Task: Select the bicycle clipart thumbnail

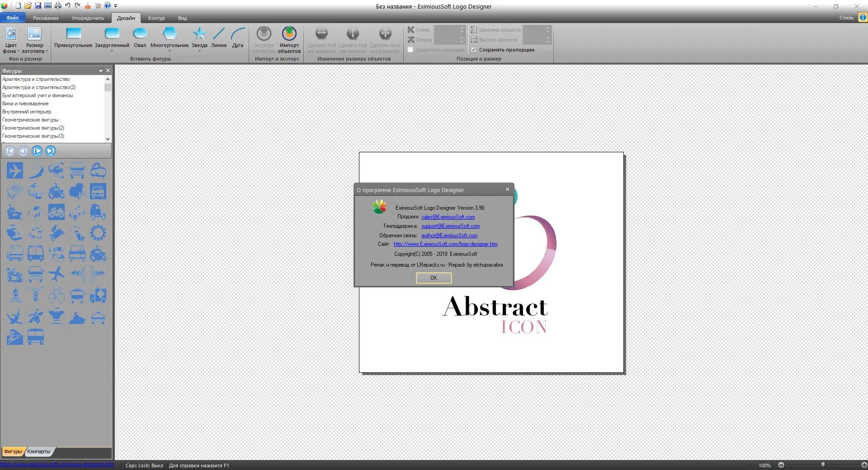Action: coord(57,295)
